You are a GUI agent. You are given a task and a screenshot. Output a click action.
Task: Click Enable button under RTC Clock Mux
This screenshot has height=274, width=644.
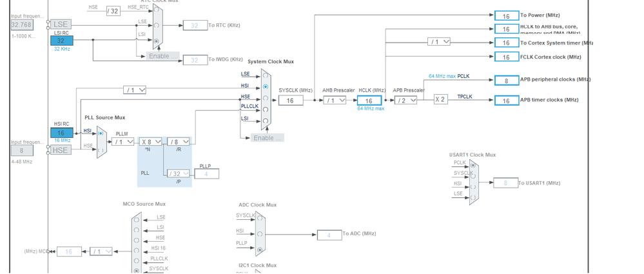pyautogui.click(x=162, y=56)
